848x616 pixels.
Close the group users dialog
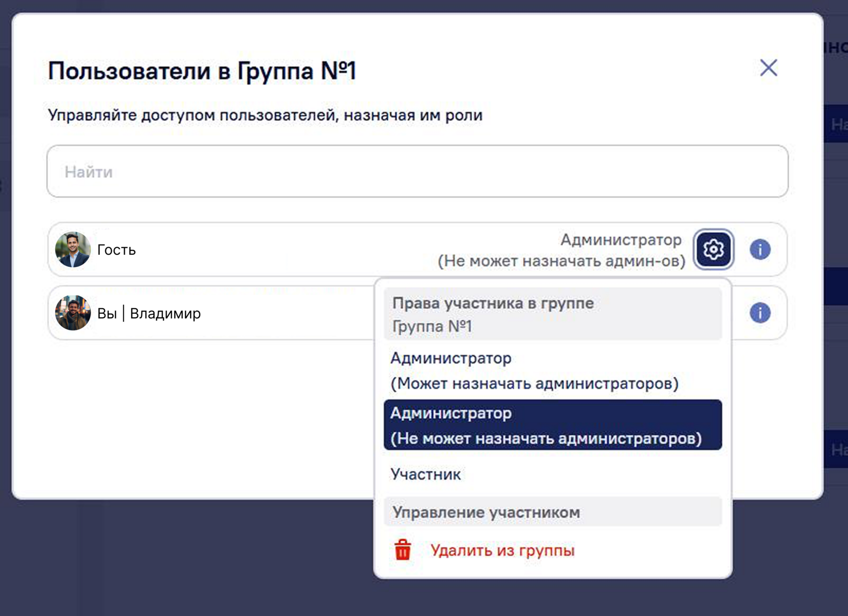coord(768,68)
